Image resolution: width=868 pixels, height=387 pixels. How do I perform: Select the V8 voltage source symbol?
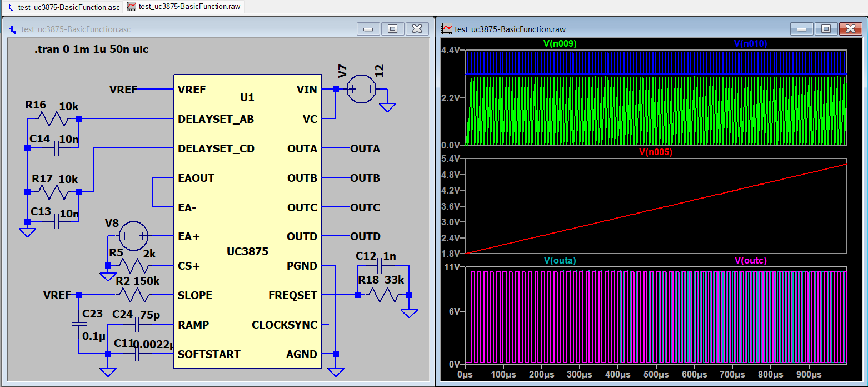[134, 236]
